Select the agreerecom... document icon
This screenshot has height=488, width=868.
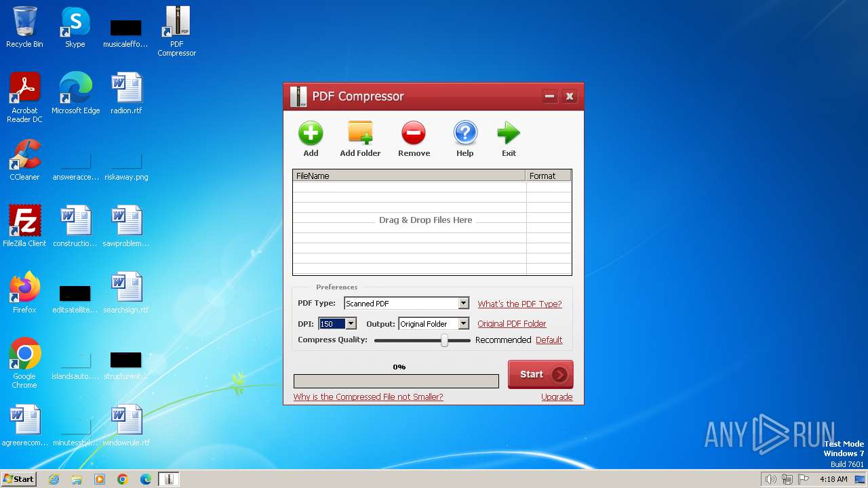pyautogui.click(x=24, y=426)
